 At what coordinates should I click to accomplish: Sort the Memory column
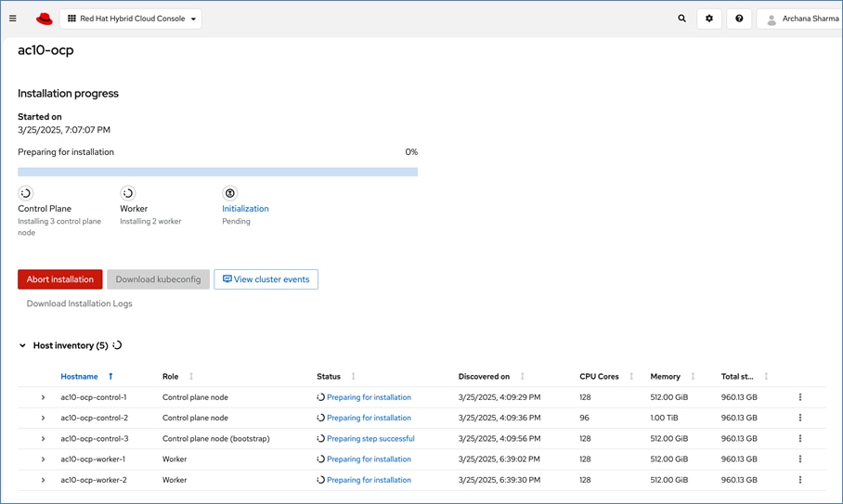693,376
